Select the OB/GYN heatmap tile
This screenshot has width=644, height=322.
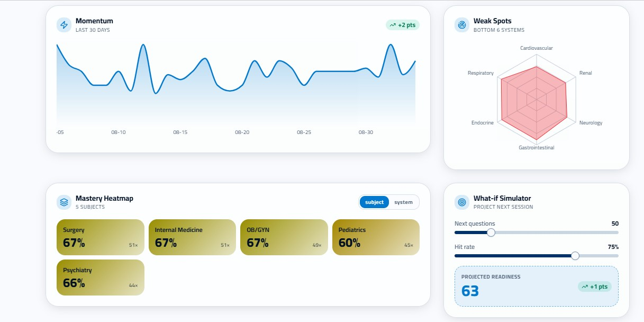pyautogui.click(x=284, y=237)
